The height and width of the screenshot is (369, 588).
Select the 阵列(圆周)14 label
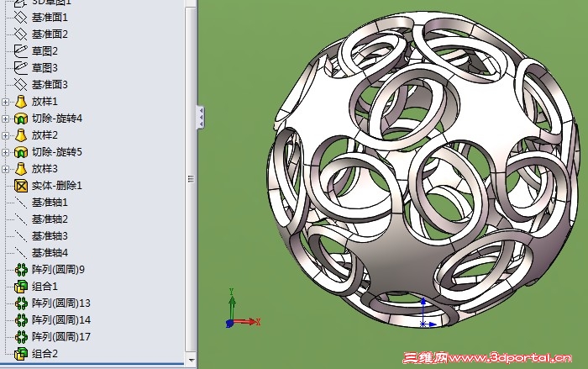coord(61,319)
